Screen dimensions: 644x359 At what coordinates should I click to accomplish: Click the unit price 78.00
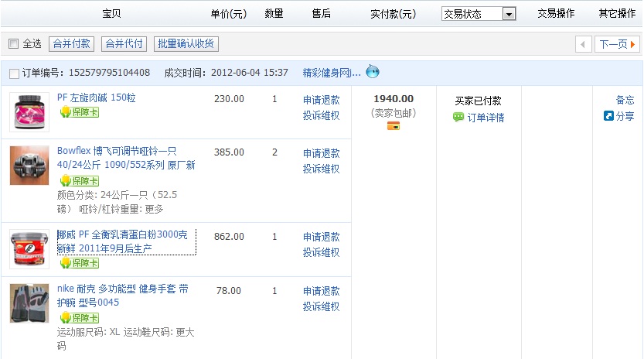click(x=229, y=291)
